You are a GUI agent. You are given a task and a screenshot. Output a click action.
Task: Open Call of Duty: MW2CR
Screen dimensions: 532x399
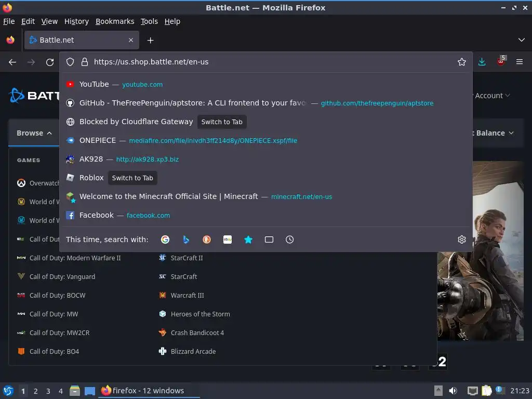[54, 333]
